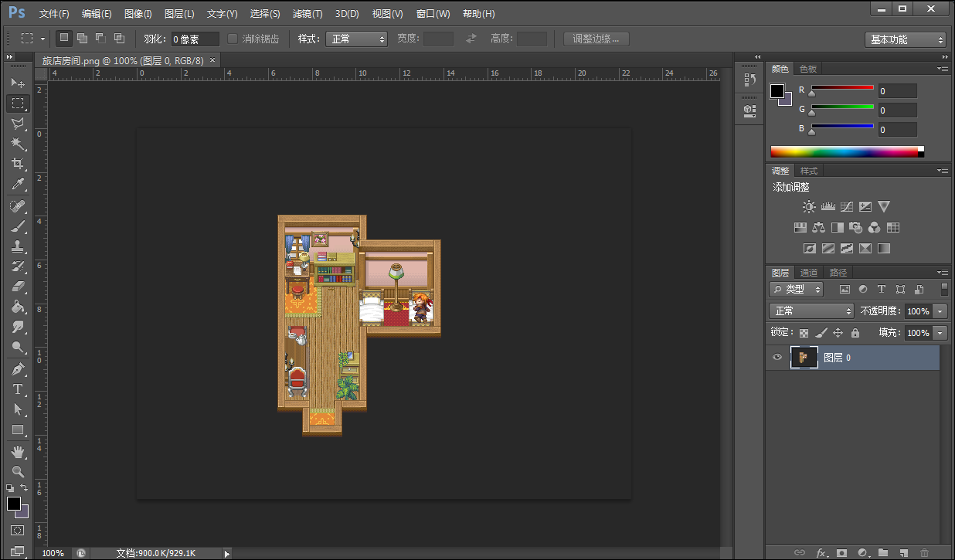
Task: Switch to the 通道 tab
Action: (809, 272)
